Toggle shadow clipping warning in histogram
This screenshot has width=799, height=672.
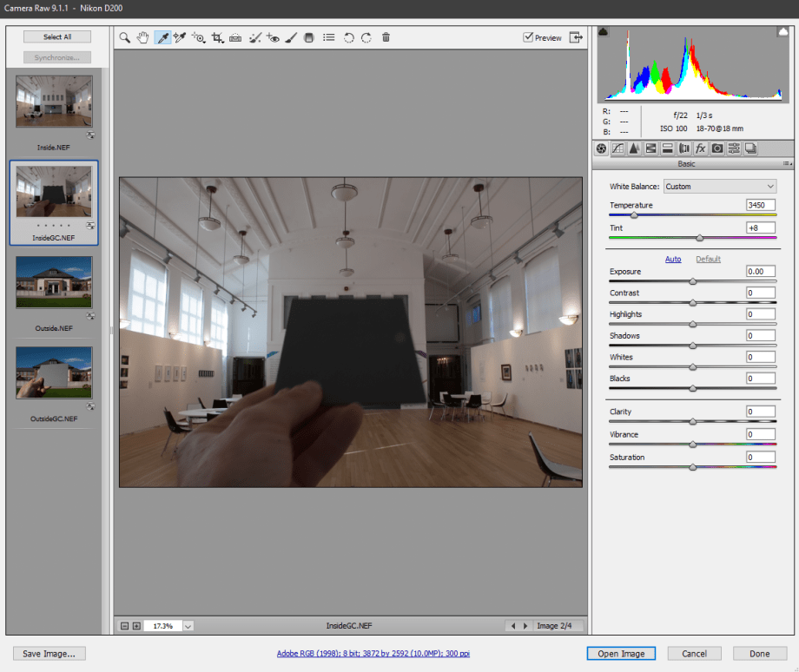[603, 31]
